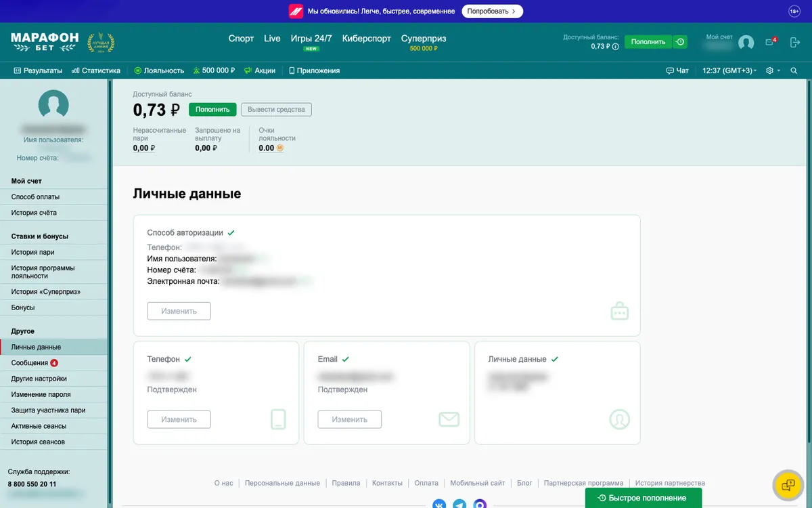
Task: Open Бонусы in sidebar
Action: (x=53, y=308)
